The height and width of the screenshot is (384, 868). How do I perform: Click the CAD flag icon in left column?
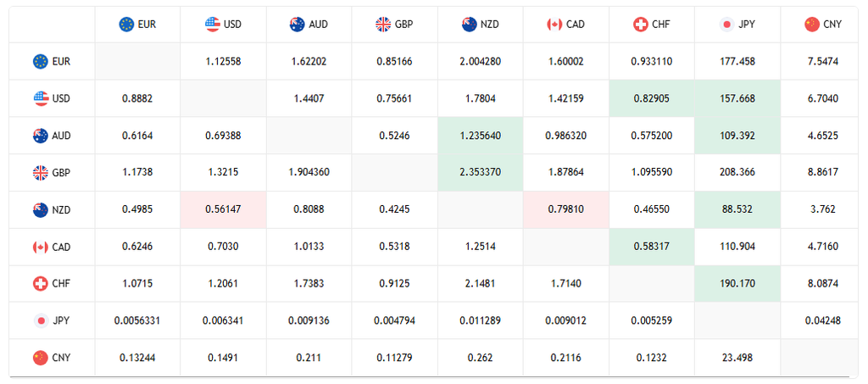click(41, 247)
